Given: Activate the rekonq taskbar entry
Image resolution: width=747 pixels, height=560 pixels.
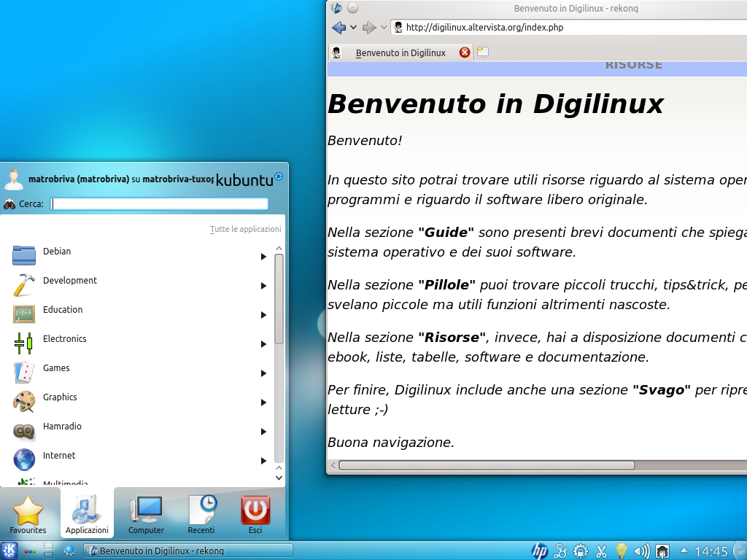Looking at the screenshot, I should 188,551.
